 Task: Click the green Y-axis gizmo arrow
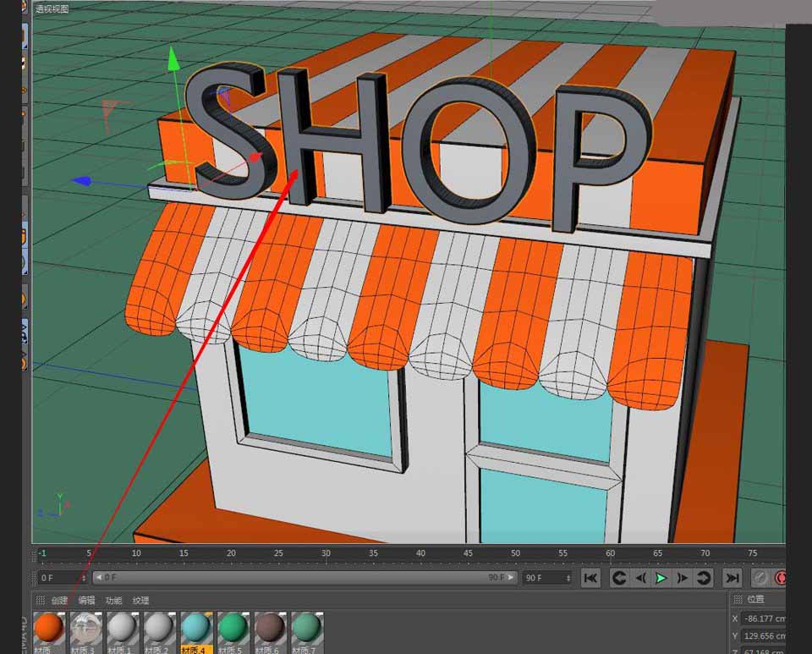(x=173, y=58)
